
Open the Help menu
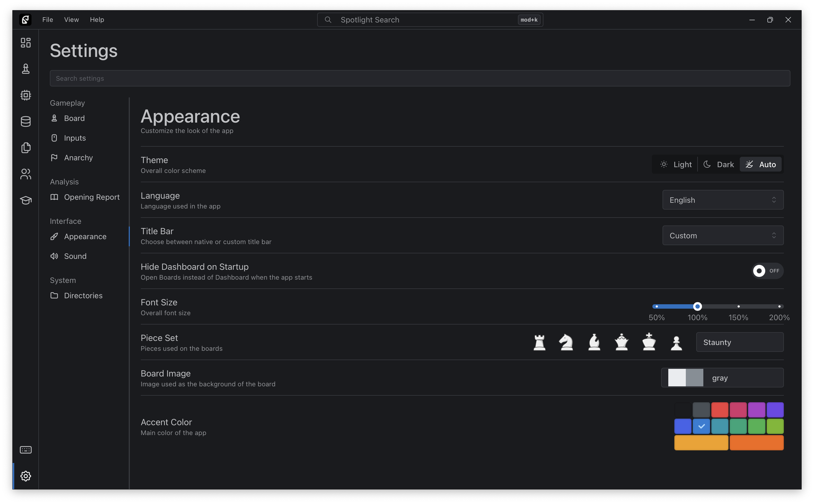click(97, 20)
